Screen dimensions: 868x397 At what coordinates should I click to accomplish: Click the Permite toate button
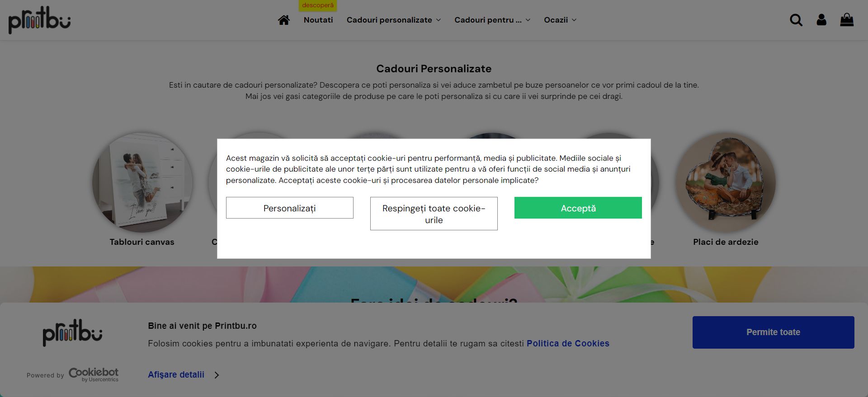coord(774,332)
